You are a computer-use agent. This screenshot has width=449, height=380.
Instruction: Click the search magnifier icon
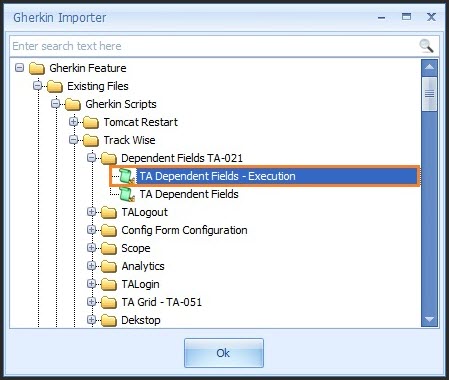click(426, 46)
